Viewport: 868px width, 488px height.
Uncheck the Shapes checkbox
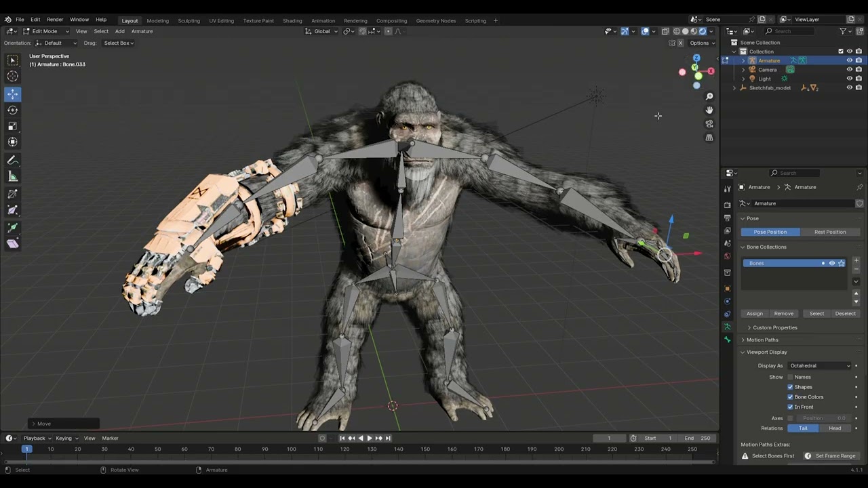point(790,387)
